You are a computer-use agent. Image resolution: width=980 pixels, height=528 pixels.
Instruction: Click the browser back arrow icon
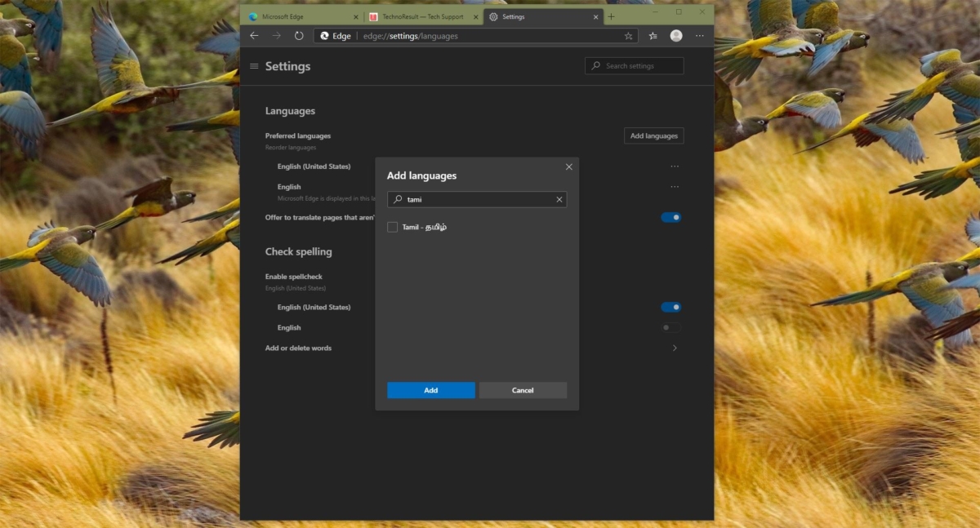pyautogui.click(x=254, y=35)
